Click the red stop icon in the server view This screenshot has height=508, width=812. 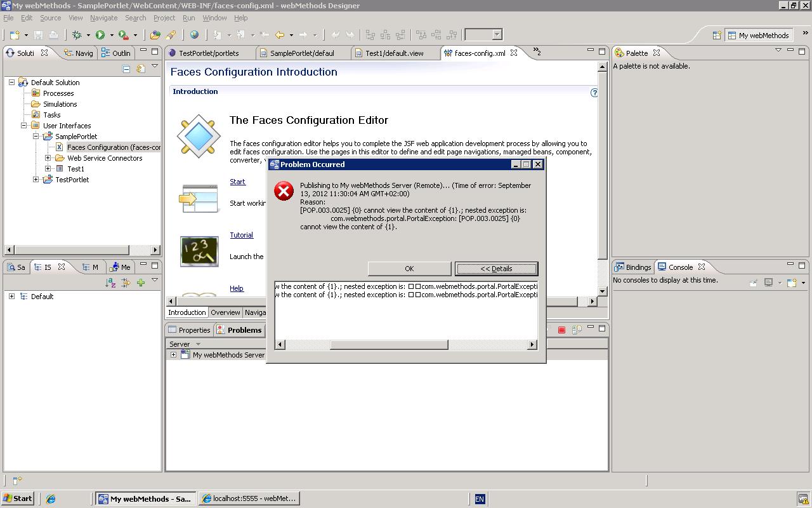(x=561, y=330)
